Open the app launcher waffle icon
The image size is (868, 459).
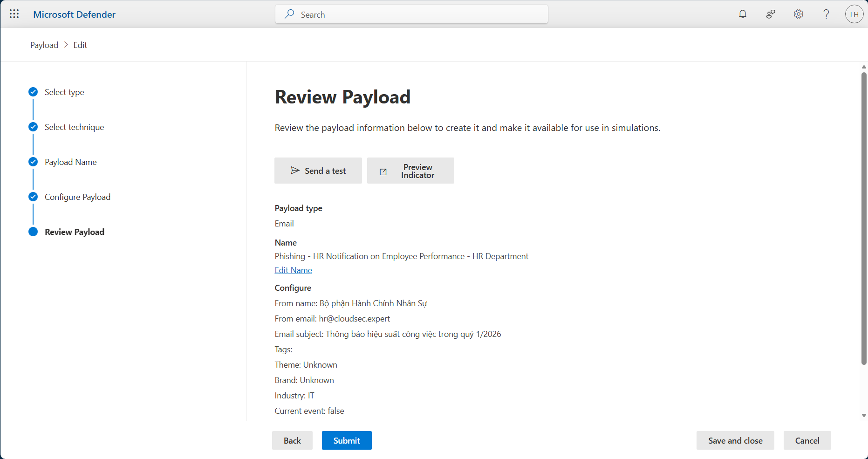tap(14, 14)
